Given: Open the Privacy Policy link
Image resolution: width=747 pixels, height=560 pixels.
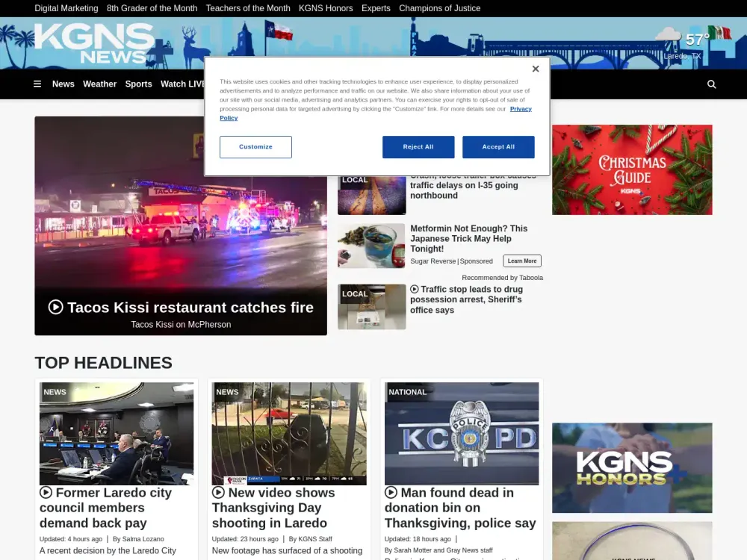Looking at the screenshot, I should pos(521,108).
